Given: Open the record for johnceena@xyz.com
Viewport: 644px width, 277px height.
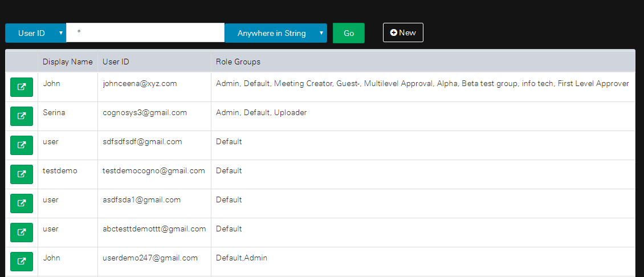Looking at the screenshot, I should click(x=21, y=87).
